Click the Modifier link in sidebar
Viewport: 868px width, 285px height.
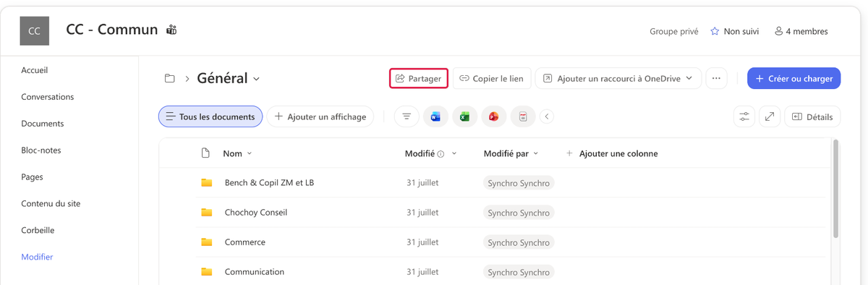[37, 257]
